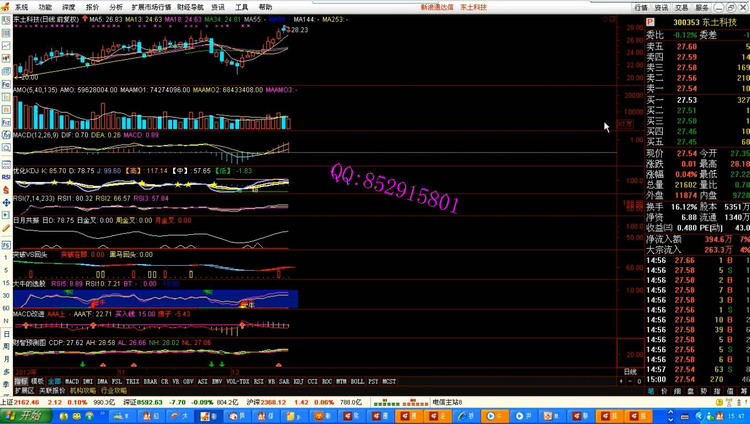Screen dimensions: 750x424
Task: Click the 30-minute period sidebar button
Action: coord(6,296)
